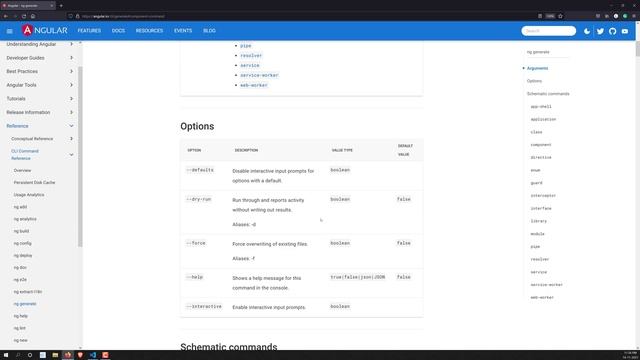Open the Docs menu item

click(x=118, y=31)
